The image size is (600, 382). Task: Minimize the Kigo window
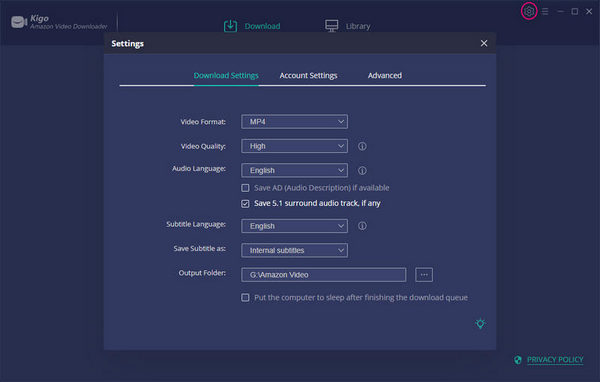click(560, 11)
